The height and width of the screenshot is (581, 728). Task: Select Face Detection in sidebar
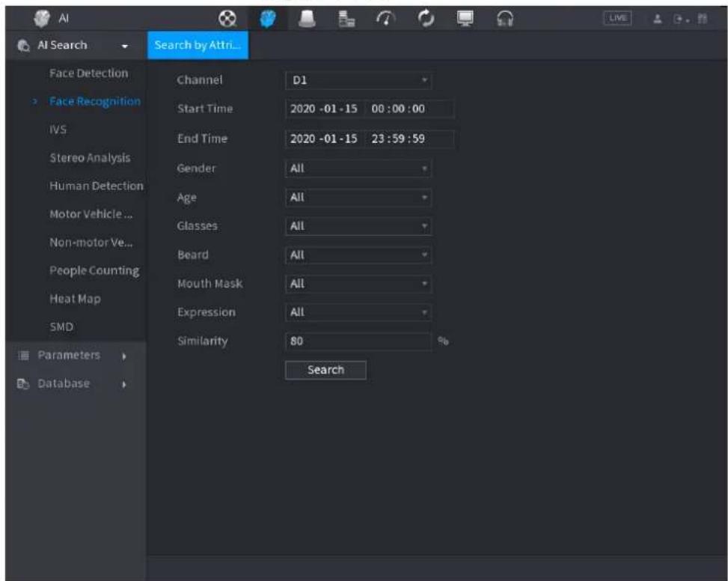coord(89,73)
